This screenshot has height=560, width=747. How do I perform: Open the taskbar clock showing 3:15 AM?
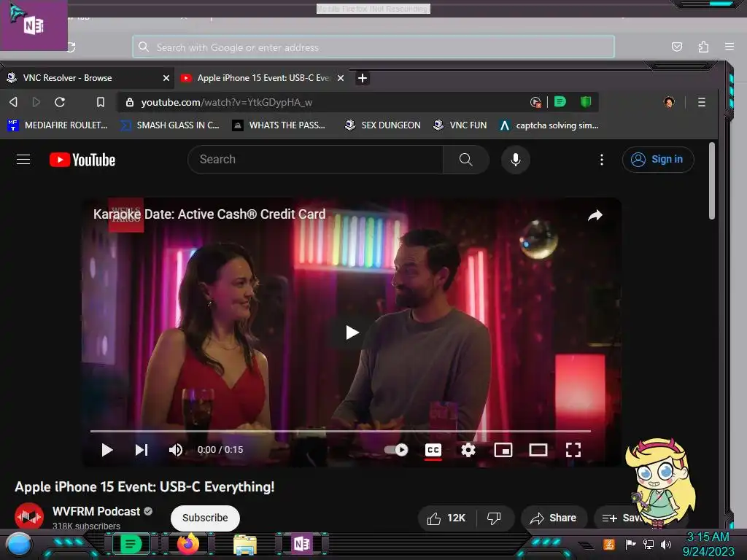[x=708, y=544]
